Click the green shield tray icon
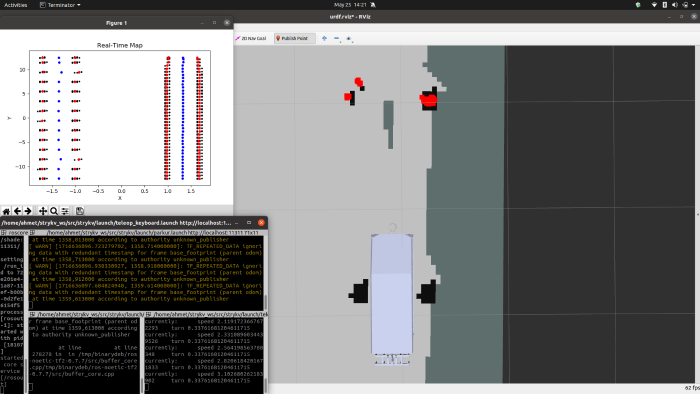The height and width of the screenshot is (394, 700). pos(638,5)
